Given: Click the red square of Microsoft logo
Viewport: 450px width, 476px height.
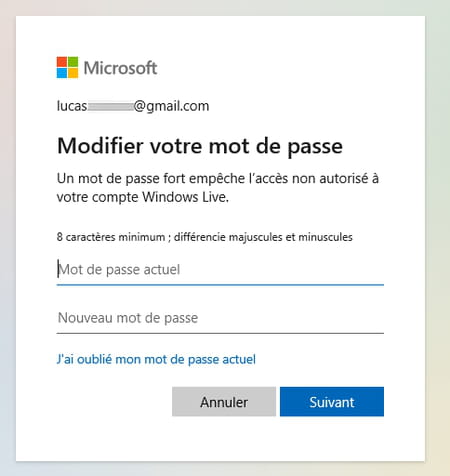Looking at the screenshot, I should pos(62,62).
